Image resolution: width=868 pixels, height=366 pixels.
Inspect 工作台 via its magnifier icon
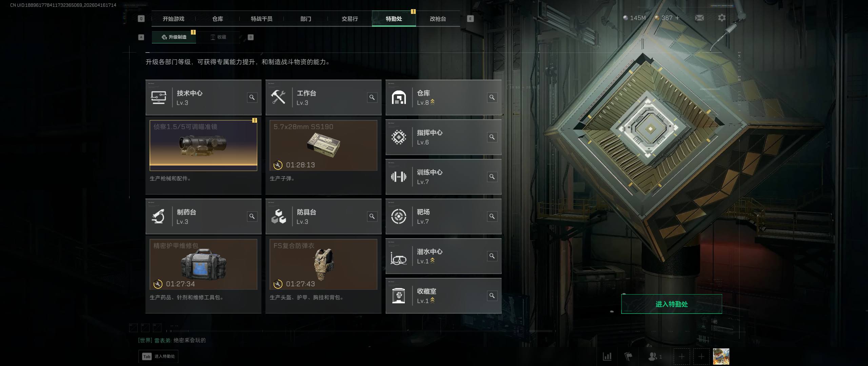[372, 98]
